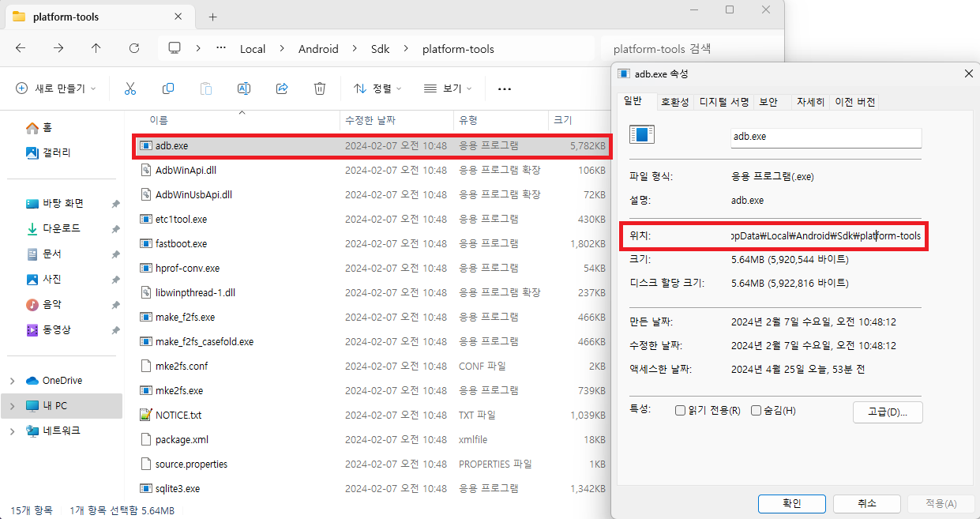The width and height of the screenshot is (980, 519).
Task: Copy adb.exe with the copy icon
Action: tap(168, 88)
